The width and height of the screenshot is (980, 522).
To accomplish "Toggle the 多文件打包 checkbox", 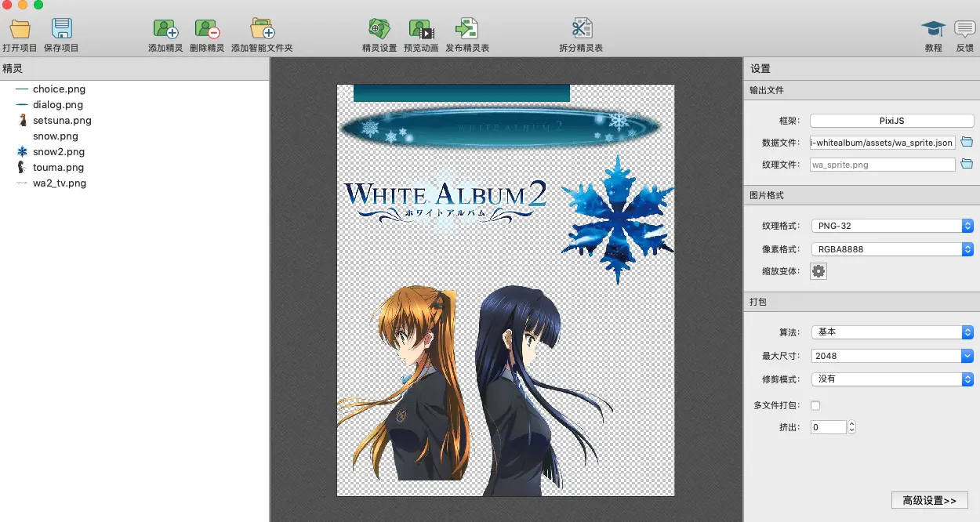I will click(x=815, y=405).
